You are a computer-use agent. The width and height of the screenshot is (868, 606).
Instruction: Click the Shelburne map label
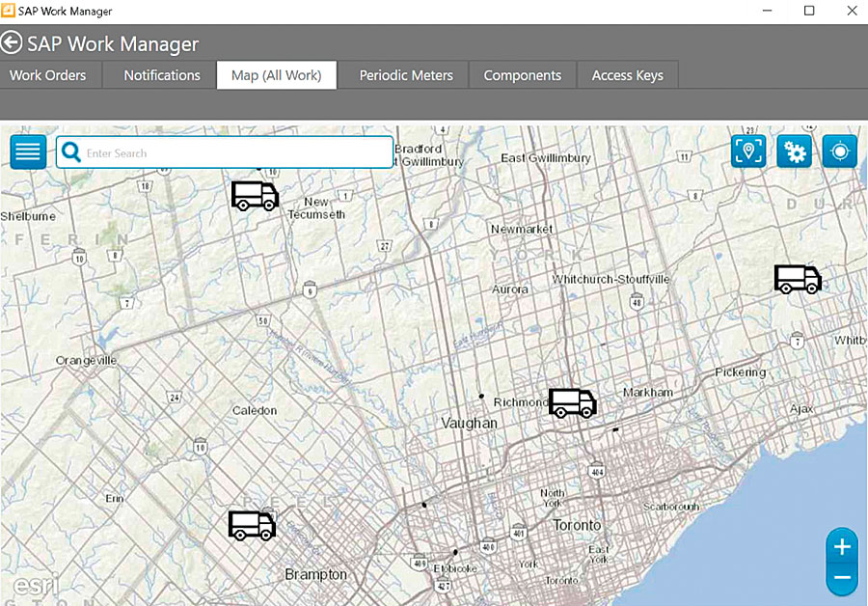click(28, 216)
